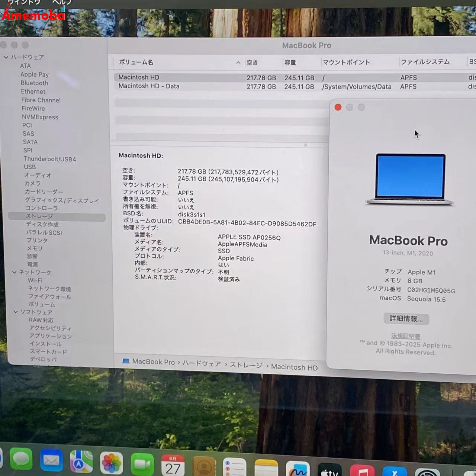The height and width of the screenshot is (476, 476).
Task: Collapse the ネットワーク section
Action: point(15,272)
